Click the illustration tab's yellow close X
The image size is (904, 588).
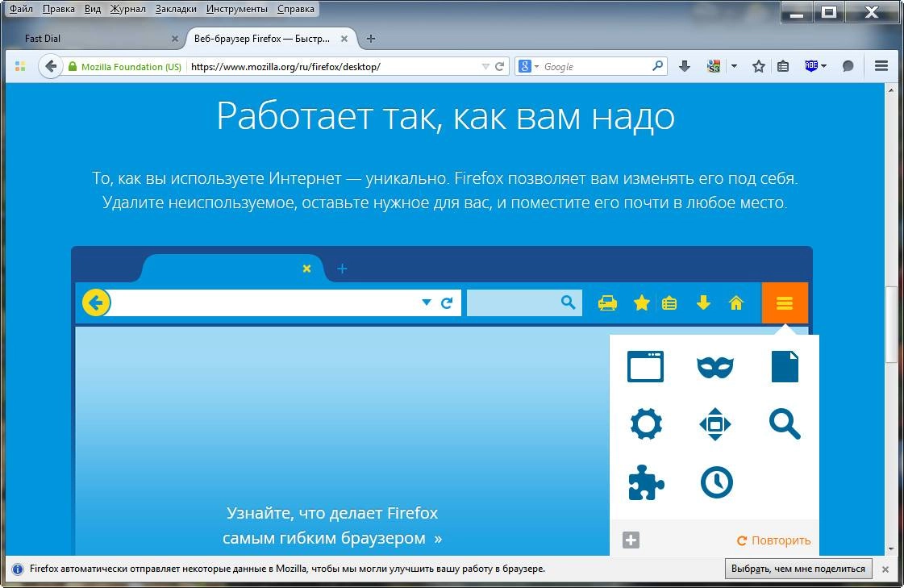tap(306, 269)
